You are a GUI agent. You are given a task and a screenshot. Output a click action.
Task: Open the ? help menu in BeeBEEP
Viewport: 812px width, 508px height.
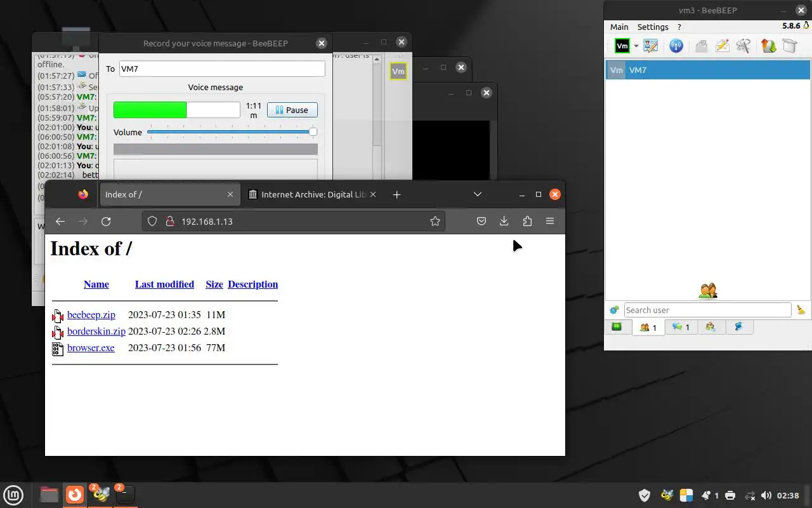[679, 27]
